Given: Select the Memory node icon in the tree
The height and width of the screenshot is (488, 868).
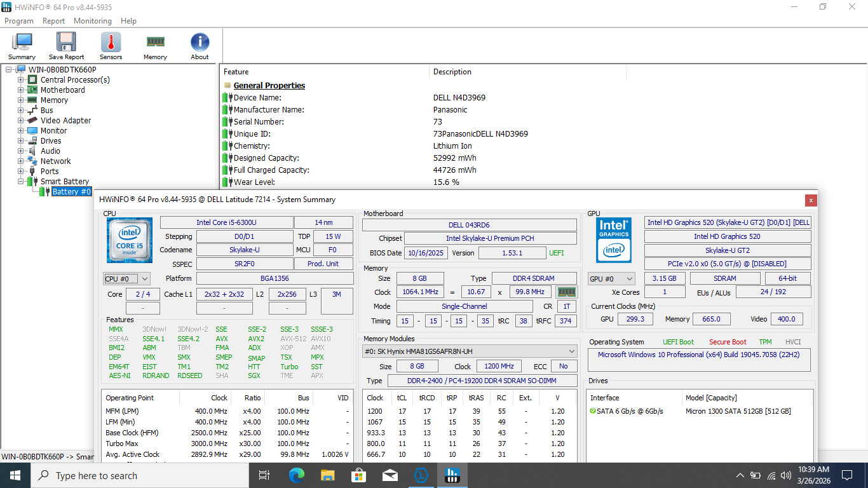Looking at the screenshot, I should click(32, 100).
